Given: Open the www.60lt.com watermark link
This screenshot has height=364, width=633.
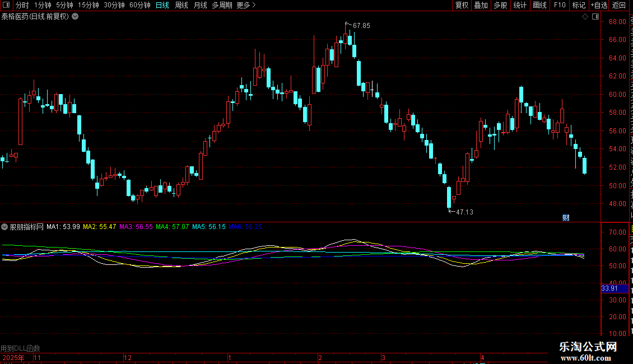Looking at the screenshot, I should pyautogui.click(x=586, y=358).
